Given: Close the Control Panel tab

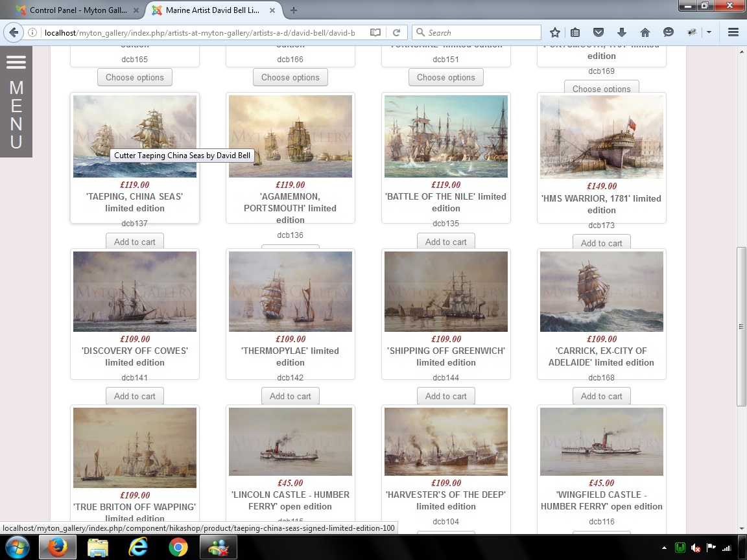Looking at the screenshot, I should click(136, 10).
